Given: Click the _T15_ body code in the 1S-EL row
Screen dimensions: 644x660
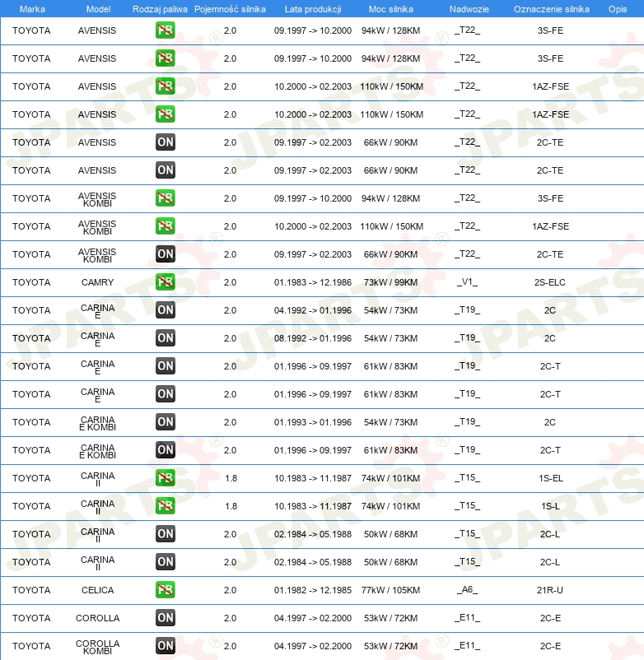Looking at the screenshot, I should (467, 478).
